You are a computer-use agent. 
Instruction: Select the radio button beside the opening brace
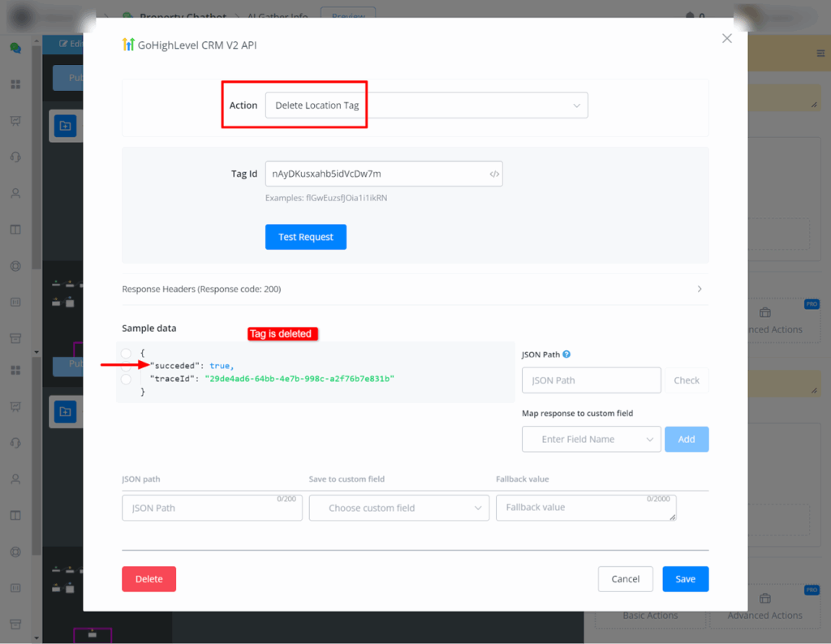pos(126,354)
